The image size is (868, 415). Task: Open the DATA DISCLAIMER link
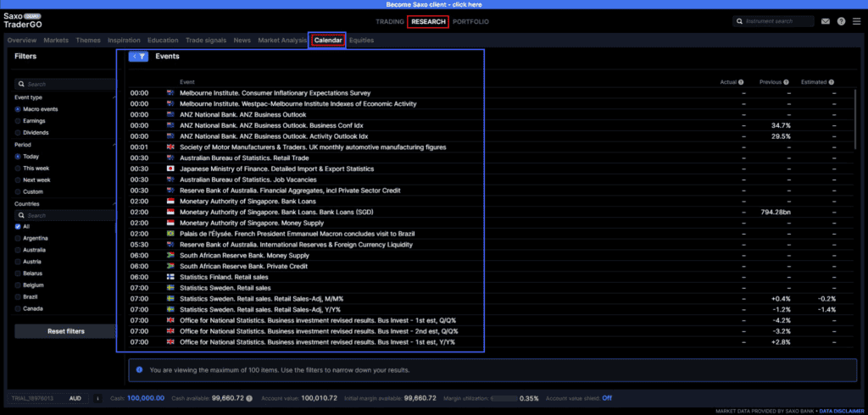click(x=840, y=411)
